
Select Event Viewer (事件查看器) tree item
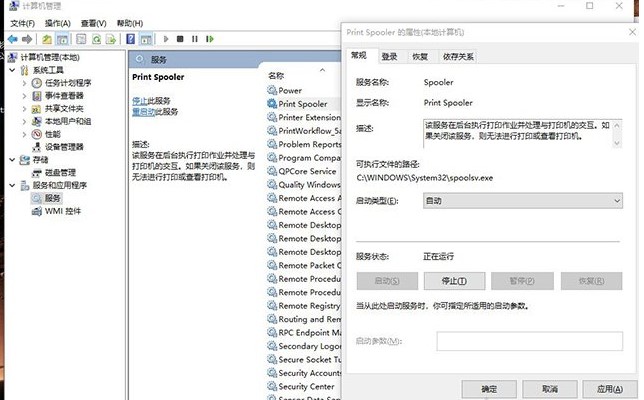[64, 96]
